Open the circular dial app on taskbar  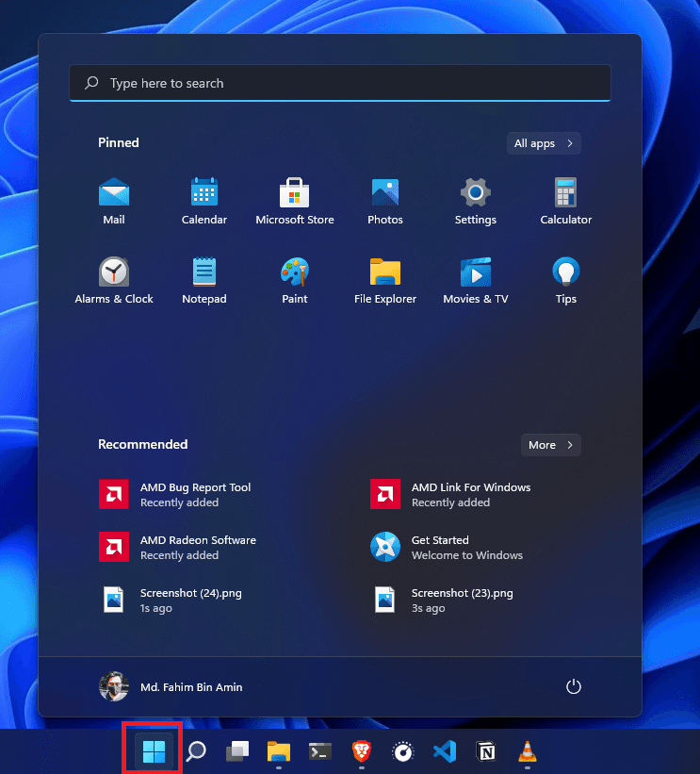(x=403, y=751)
